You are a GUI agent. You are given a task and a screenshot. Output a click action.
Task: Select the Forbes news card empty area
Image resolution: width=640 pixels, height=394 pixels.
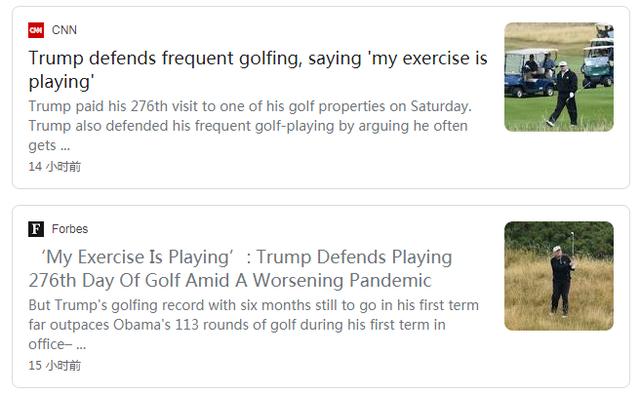coord(286,370)
